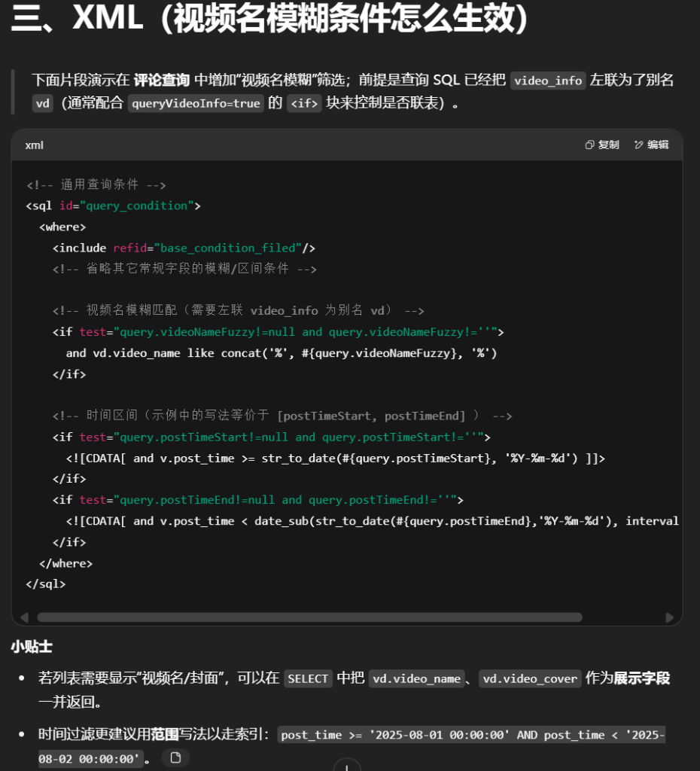
Task: Click the pencil edit icon labeled 编辑
Action: (640, 145)
